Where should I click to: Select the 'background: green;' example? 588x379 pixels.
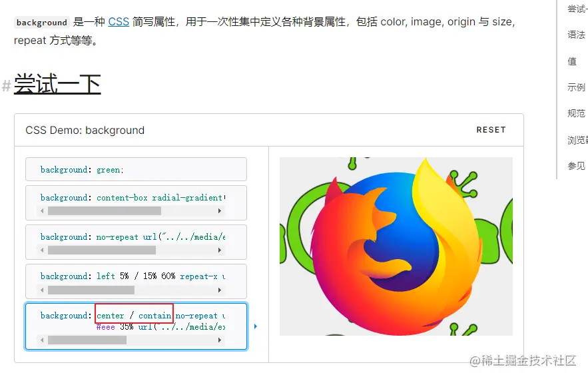[136, 169]
